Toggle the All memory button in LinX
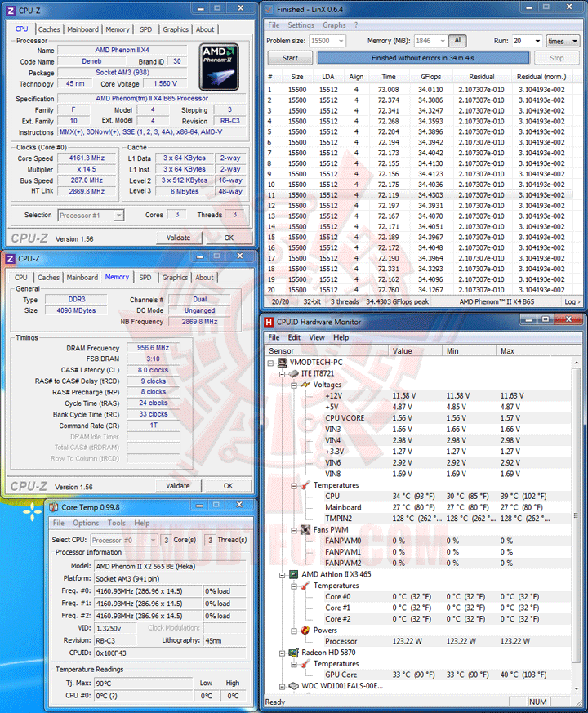 (x=458, y=41)
